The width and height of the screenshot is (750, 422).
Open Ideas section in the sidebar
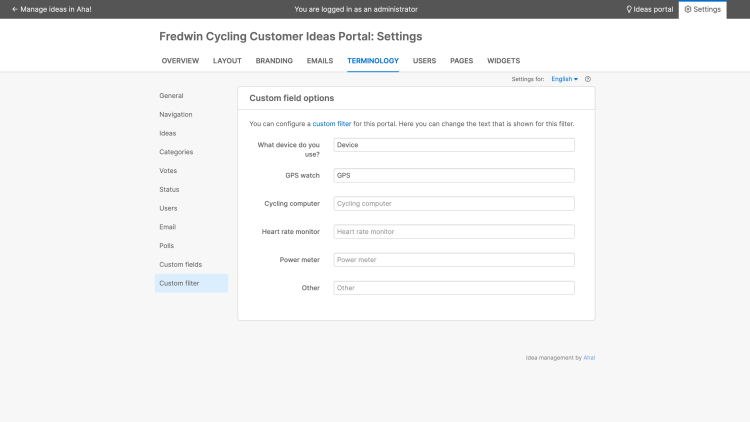[x=168, y=133]
